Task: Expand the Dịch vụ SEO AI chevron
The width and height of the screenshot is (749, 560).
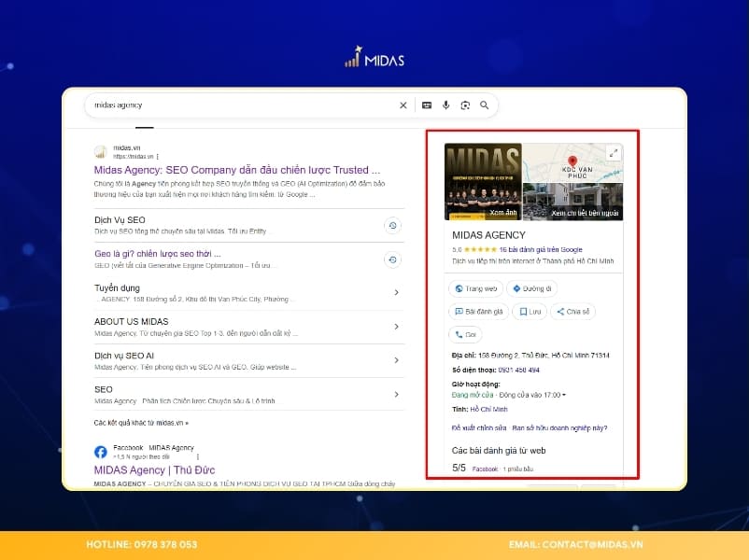Action: (x=397, y=360)
